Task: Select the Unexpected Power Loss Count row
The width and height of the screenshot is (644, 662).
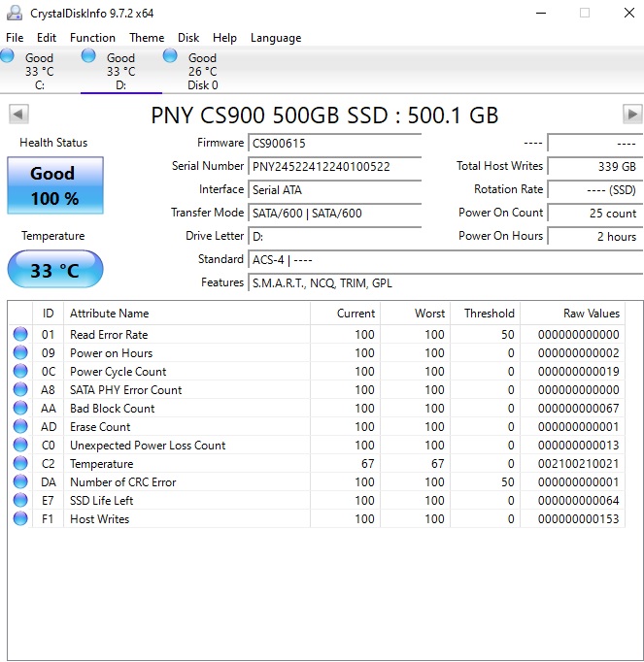Action: [x=148, y=446]
